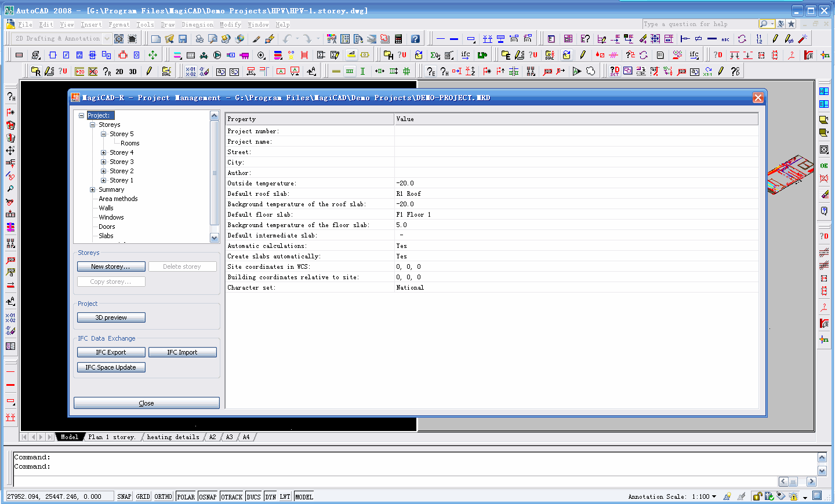The image size is (835, 504).
Task: Open the Modify menu
Action: pyautogui.click(x=230, y=24)
